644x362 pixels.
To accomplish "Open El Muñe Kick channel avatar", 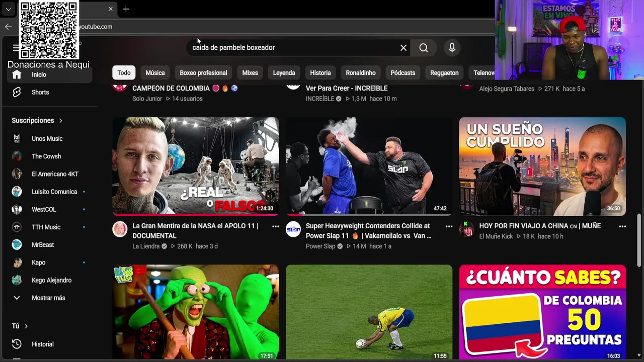I will [x=466, y=229].
